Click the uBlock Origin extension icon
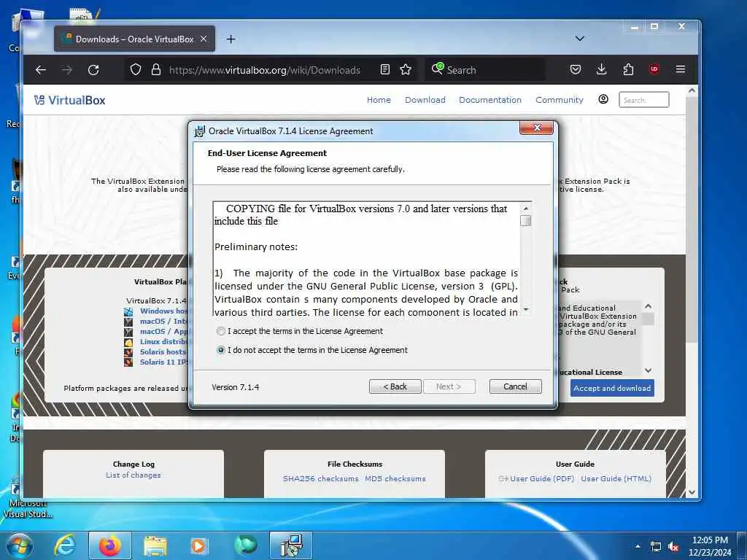Image resolution: width=747 pixels, height=560 pixels. [654, 69]
